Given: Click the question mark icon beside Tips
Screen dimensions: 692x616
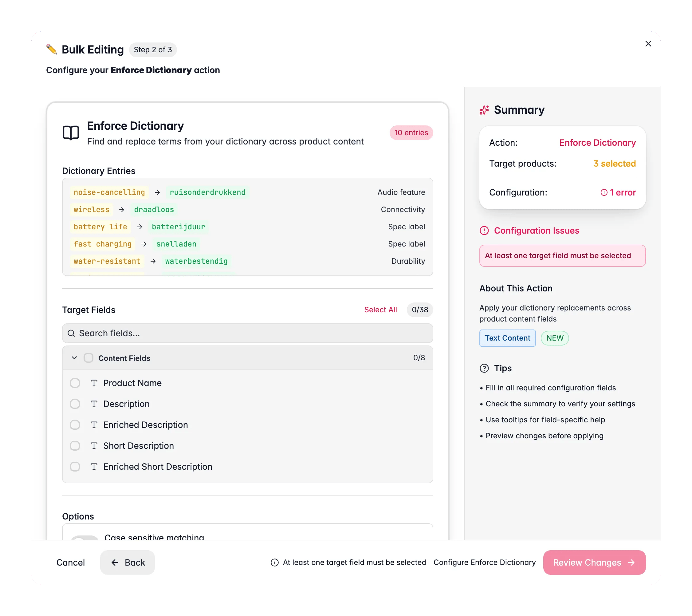Looking at the screenshot, I should coord(484,368).
